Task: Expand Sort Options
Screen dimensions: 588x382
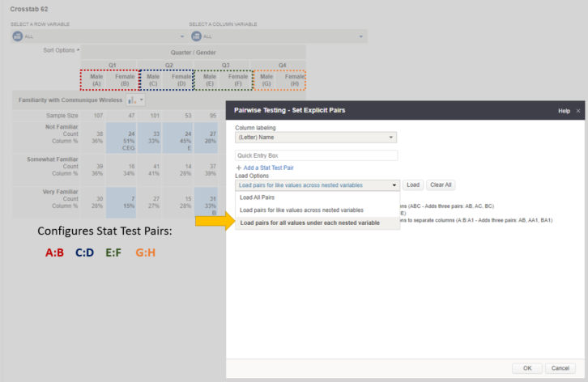Action: (x=61, y=50)
